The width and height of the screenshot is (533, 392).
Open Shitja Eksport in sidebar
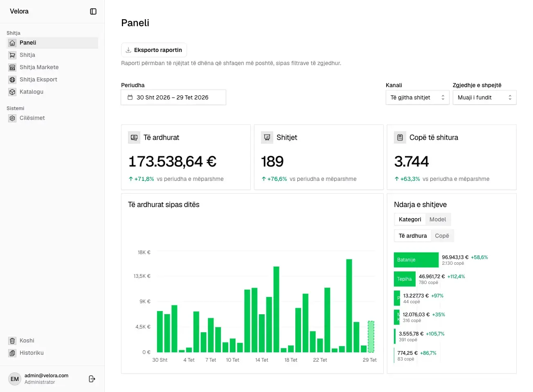pos(52,79)
